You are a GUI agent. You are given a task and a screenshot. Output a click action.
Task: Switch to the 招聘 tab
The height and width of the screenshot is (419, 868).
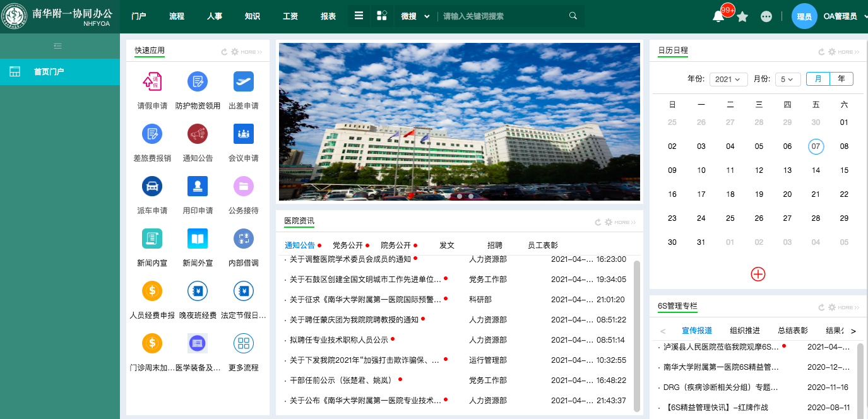[x=495, y=245]
